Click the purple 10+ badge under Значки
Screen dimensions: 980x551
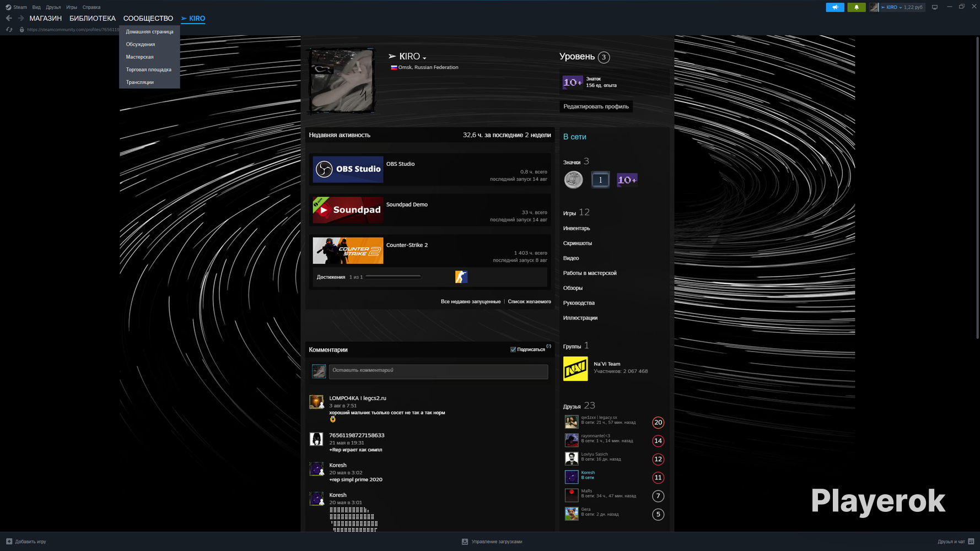[x=627, y=180]
